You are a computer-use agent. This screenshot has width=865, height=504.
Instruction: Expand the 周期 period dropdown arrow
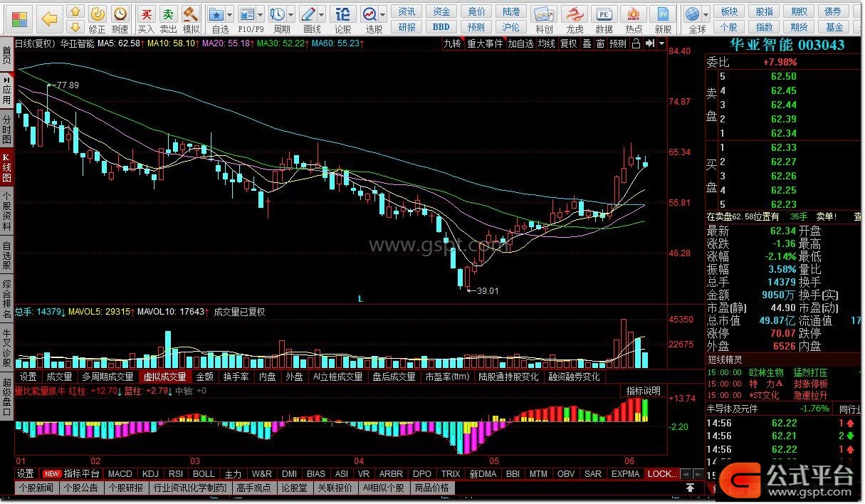coord(291,14)
